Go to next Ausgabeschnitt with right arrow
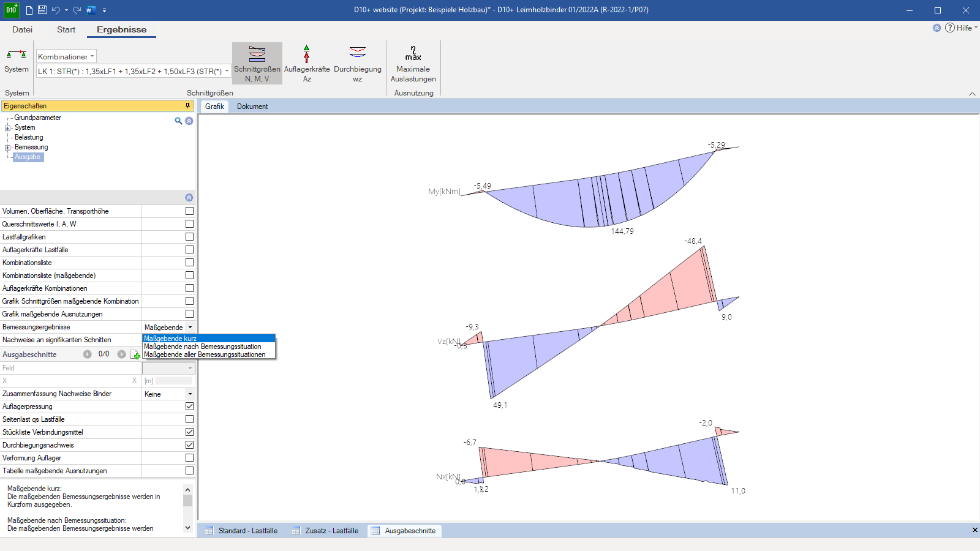Image resolution: width=980 pixels, height=551 pixels. [121, 354]
